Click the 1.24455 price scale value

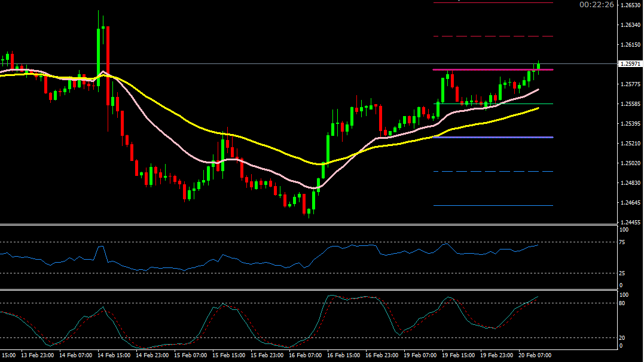(630, 222)
